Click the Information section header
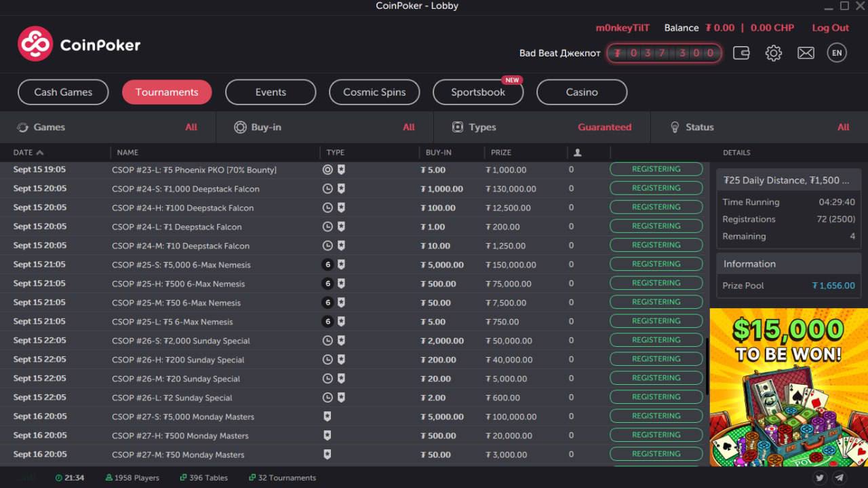Image resolution: width=868 pixels, height=488 pixels. [789, 264]
